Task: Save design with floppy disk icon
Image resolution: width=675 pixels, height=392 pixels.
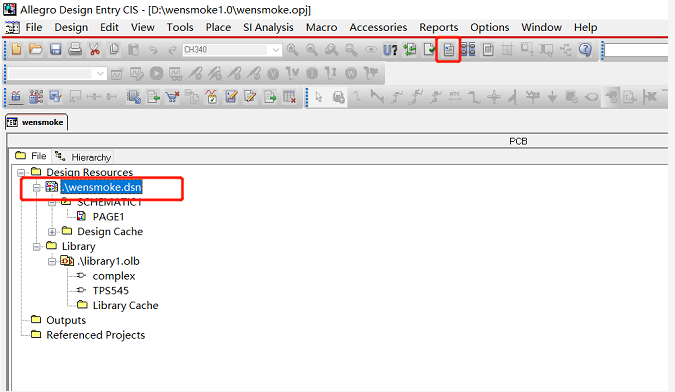Action: (x=55, y=49)
